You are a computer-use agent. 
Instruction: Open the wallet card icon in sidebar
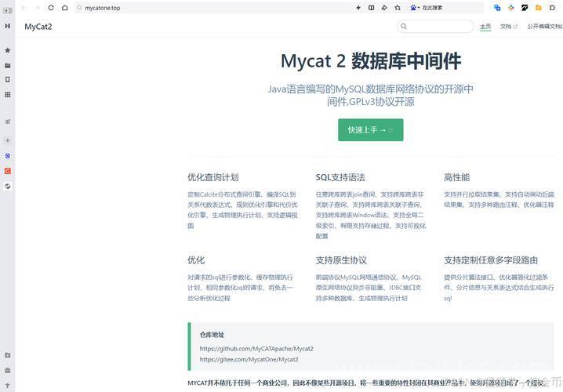click(x=8, y=66)
